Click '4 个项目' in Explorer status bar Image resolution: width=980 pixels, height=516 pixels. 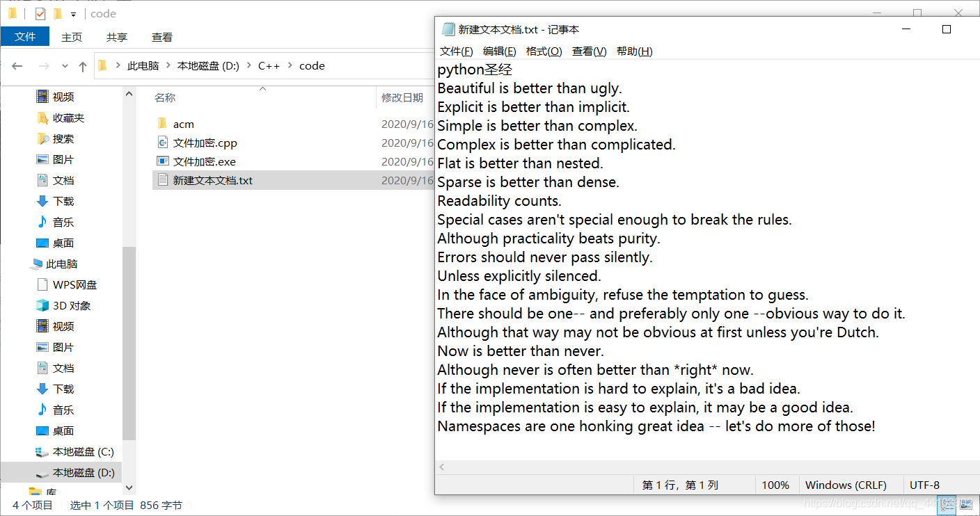[33, 506]
